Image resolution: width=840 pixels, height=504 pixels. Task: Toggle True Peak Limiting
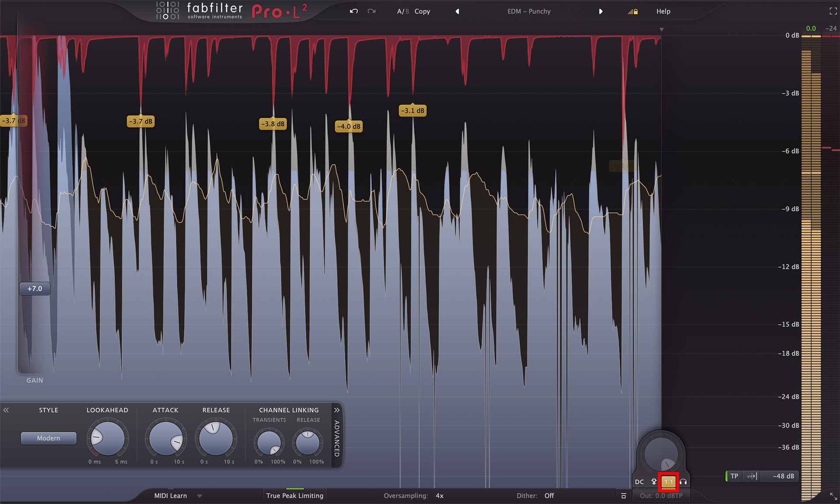(x=295, y=496)
